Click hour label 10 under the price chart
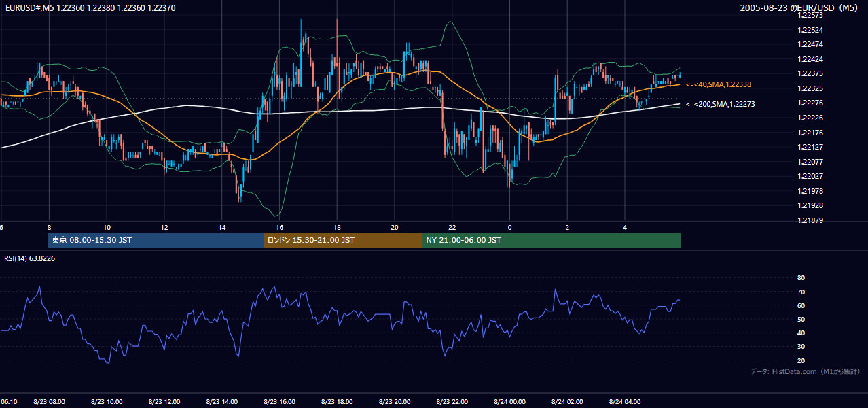The image size is (868, 408). pos(107,226)
